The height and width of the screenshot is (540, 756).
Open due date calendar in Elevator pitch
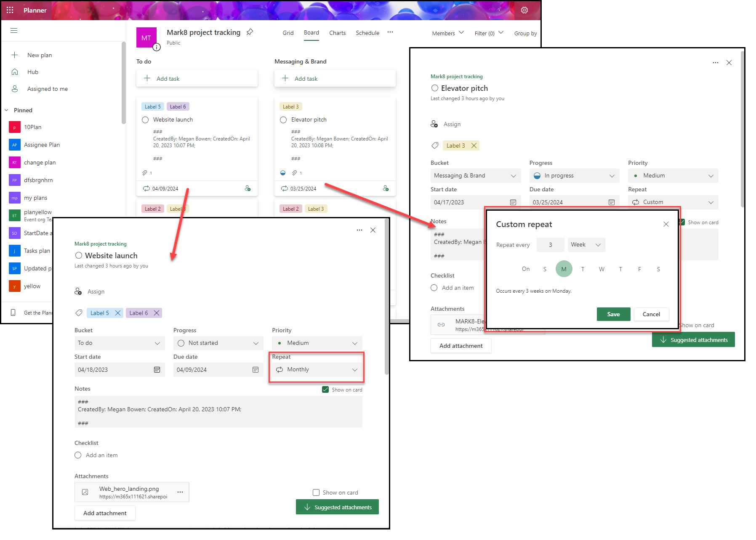click(x=612, y=202)
